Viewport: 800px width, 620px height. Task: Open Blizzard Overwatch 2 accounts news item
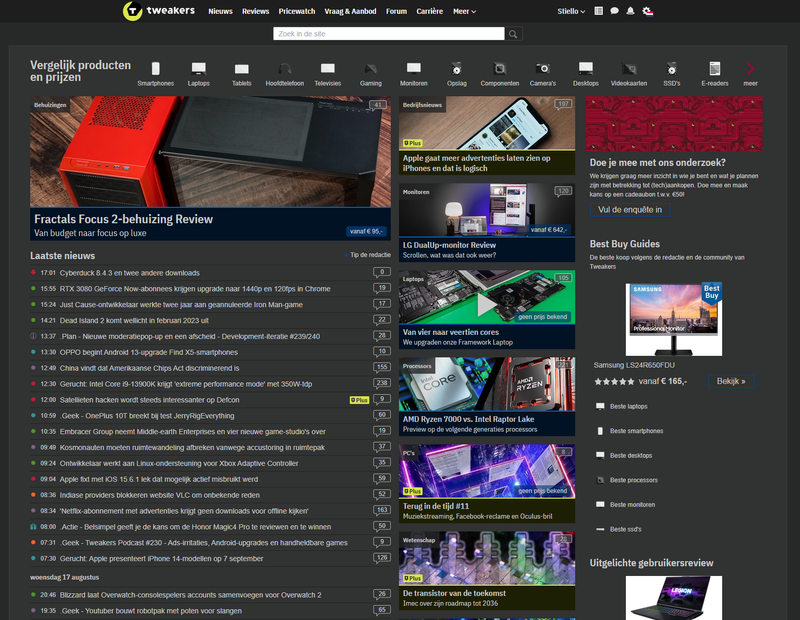click(x=190, y=595)
